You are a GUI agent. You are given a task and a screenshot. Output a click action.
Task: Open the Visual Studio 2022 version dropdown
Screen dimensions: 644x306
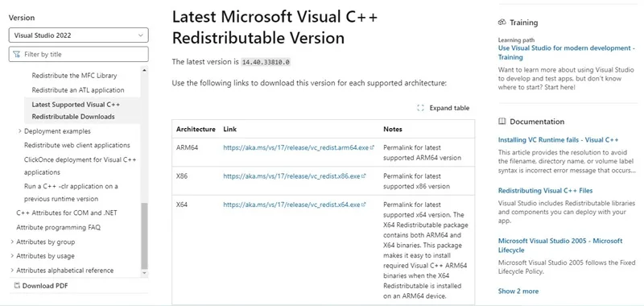click(x=78, y=35)
